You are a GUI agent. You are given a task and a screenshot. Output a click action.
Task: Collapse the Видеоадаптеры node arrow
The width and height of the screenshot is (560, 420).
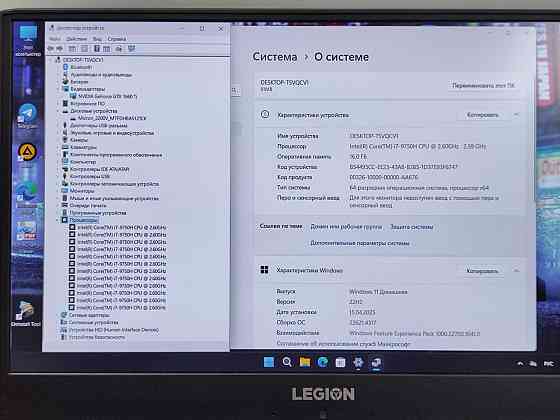tap(59, 89)
